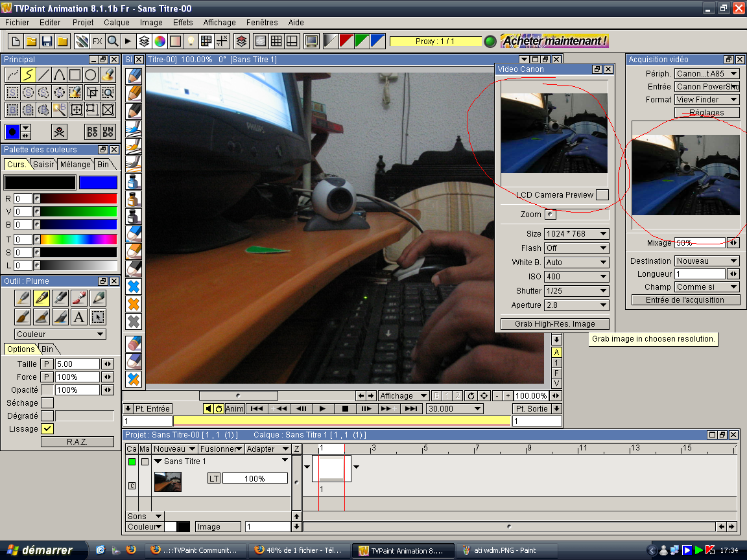747x560 pixels.
Task: Open the ISO 400 dropdown
Action: (x=576, y=277)
